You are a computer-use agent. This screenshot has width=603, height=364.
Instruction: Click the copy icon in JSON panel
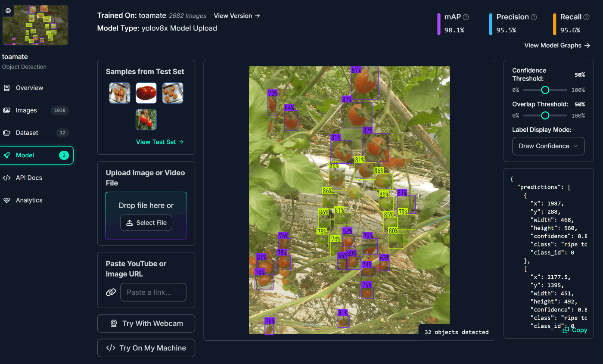click(566, 330)
